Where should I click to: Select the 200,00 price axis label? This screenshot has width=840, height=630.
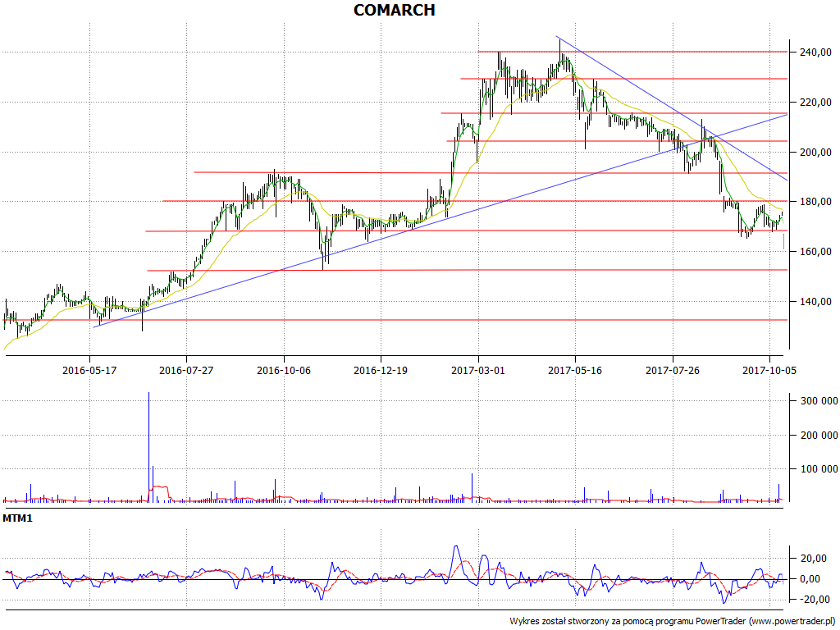coord(816,152)
